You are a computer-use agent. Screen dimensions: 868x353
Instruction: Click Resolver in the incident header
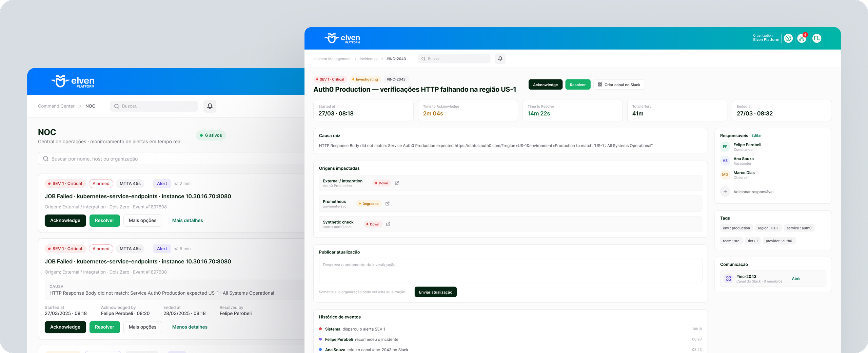coord(578,85)
